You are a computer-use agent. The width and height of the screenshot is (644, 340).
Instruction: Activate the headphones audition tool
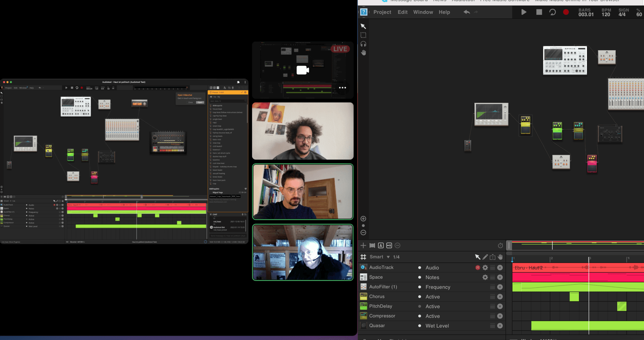[363, 44]
